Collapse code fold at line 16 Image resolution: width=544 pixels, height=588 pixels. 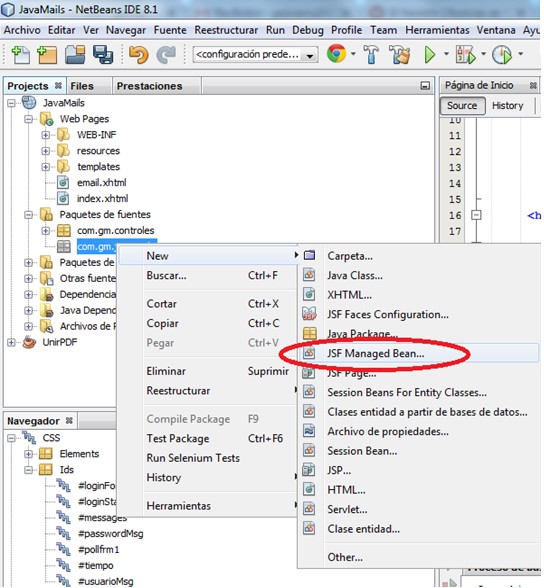[x=476, y=215]
